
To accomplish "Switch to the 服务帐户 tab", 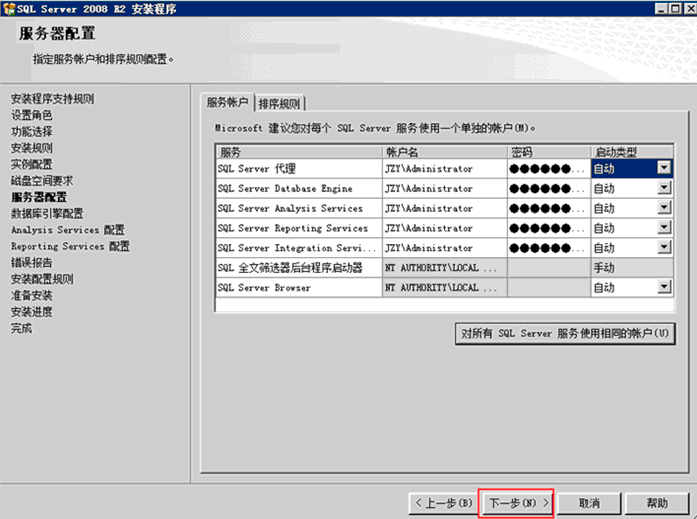I will pyautogui.click(x=227, y=103).
